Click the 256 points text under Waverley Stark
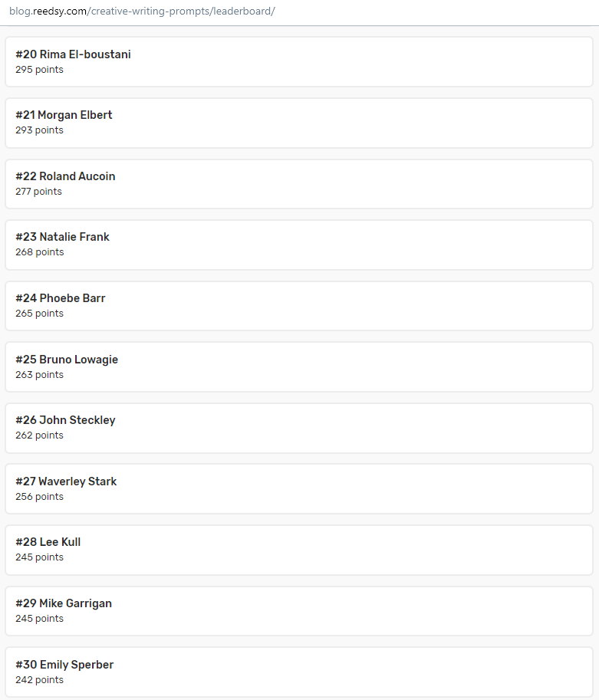The width and height of the screenshot is (599, 700). (39, 497)
